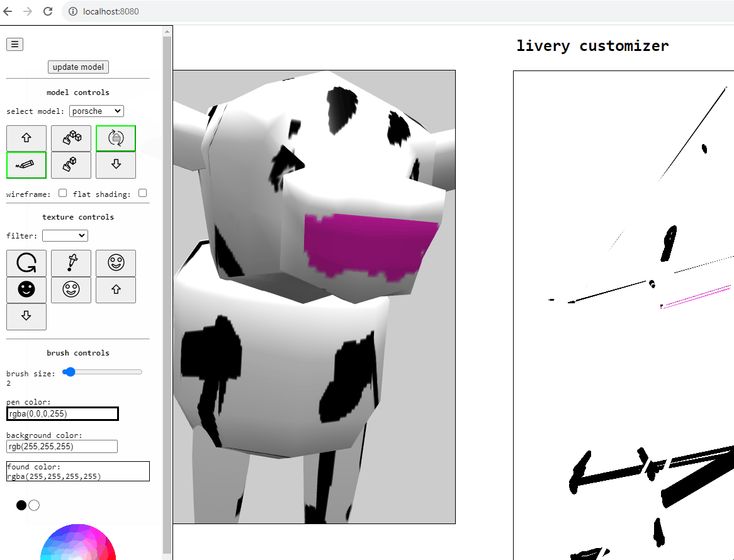Open the hamburger menu in the sidebar
The height and width of the screenshot is (560, 734).
click(x=14, y=44)
